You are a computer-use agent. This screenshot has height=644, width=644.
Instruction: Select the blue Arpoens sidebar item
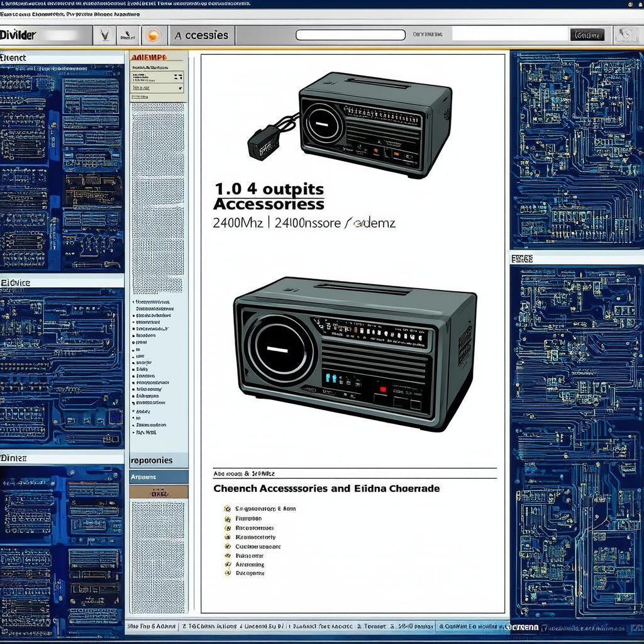pyautogui.click(x=158, y=477)
